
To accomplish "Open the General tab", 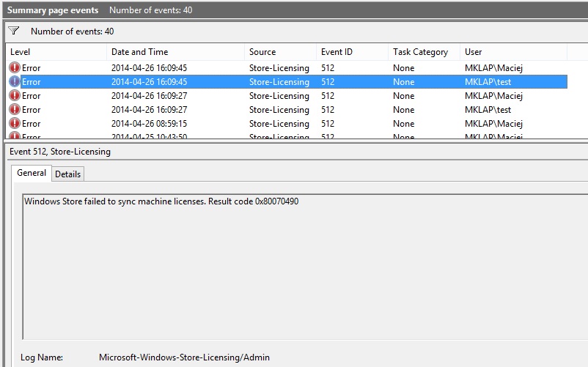I will tap(32, 173).
